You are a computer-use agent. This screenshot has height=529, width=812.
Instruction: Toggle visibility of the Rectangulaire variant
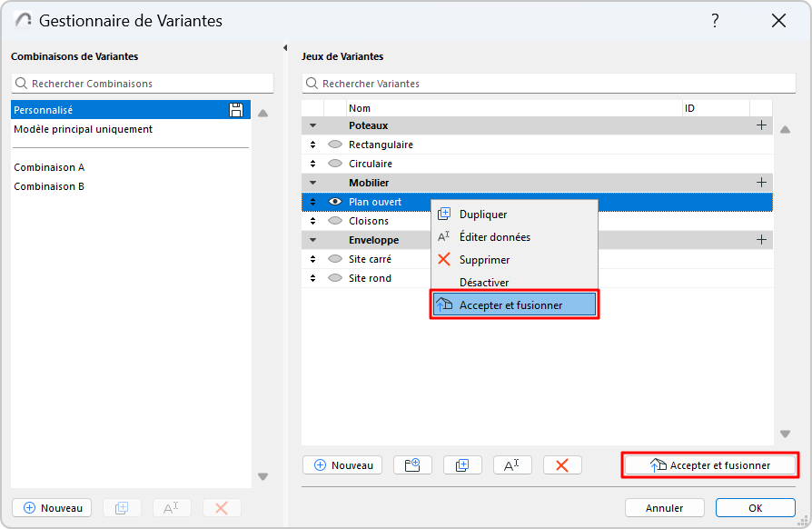tap(334, 145)
